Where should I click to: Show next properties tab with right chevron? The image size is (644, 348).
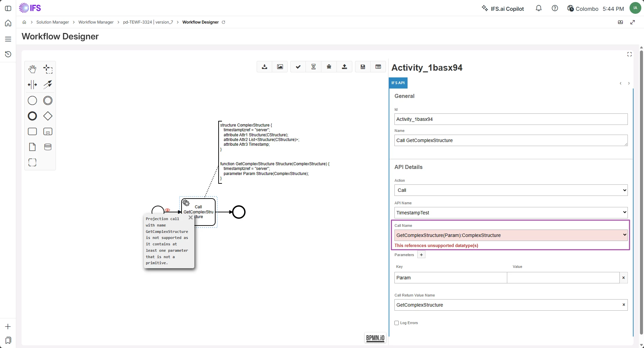click(629, 83)
